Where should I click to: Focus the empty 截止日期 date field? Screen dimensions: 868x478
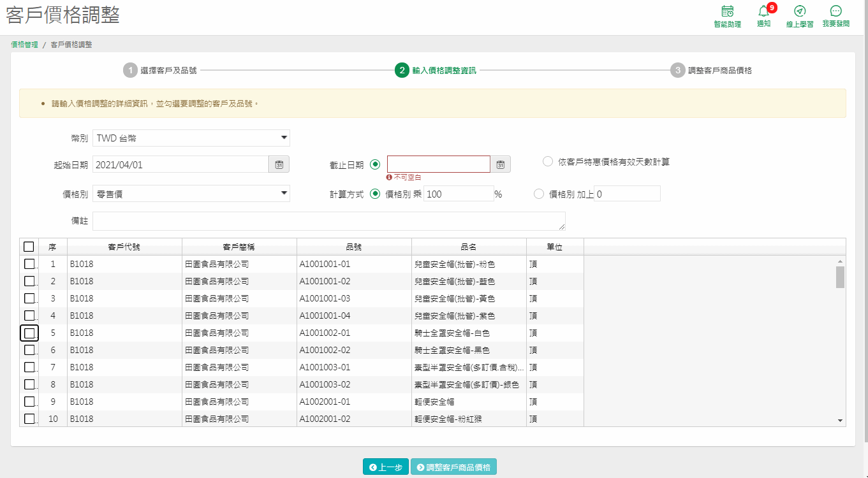click(439, 164)
